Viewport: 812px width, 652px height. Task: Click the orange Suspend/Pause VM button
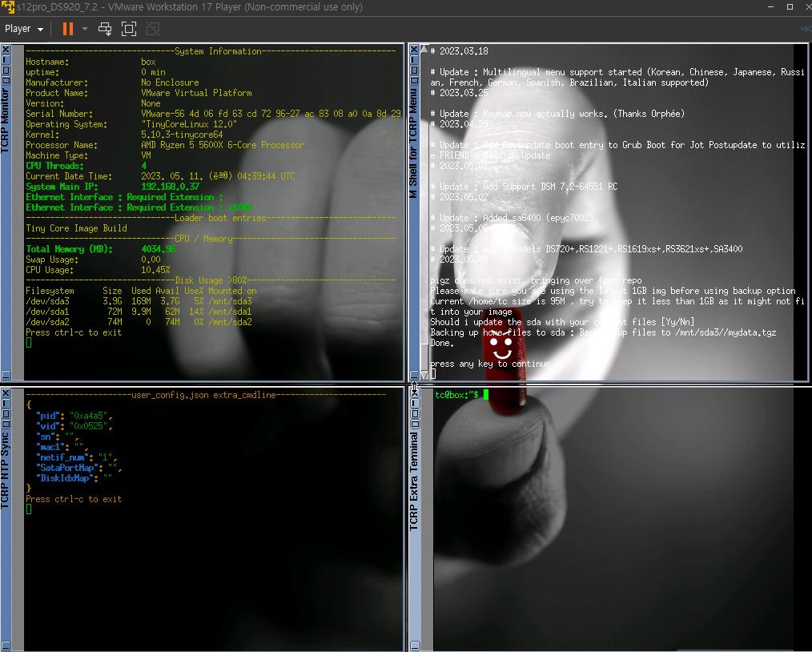pyautogui.click(x=68, y=29)
